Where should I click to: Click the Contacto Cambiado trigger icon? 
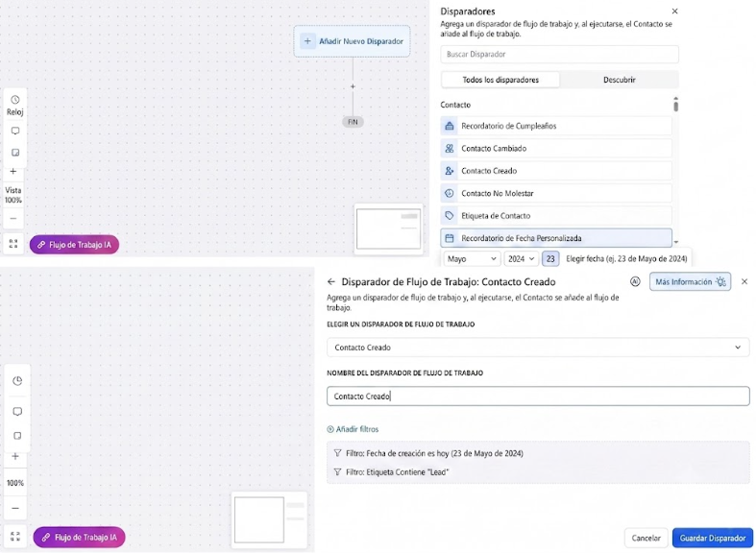coord(449,149)
